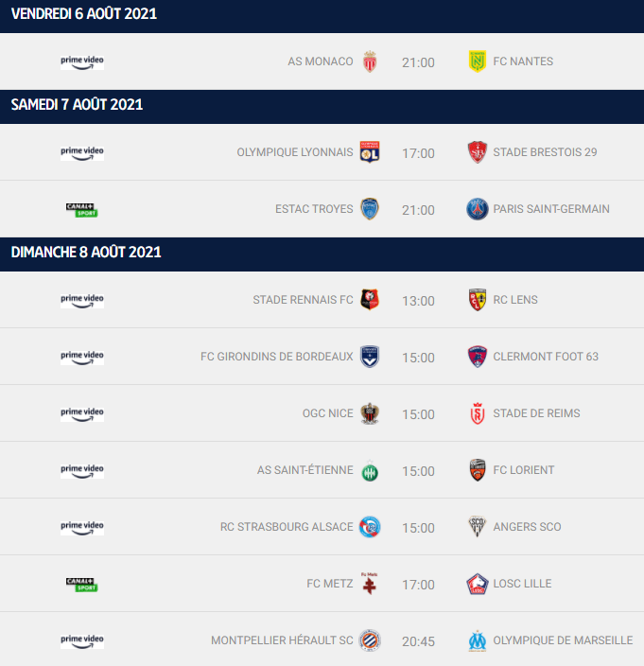Click the RC Lens club crest
The width and height of the screenshot is (644, 666).
[478, 300]
